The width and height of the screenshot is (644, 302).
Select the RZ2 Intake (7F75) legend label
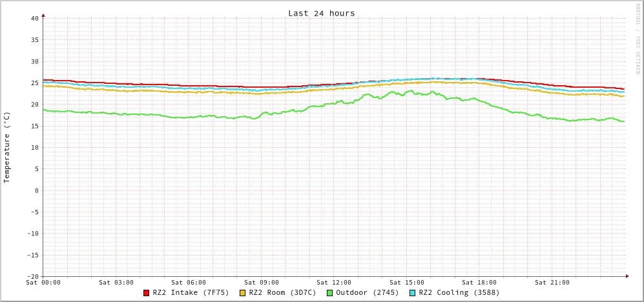(191, 292)
